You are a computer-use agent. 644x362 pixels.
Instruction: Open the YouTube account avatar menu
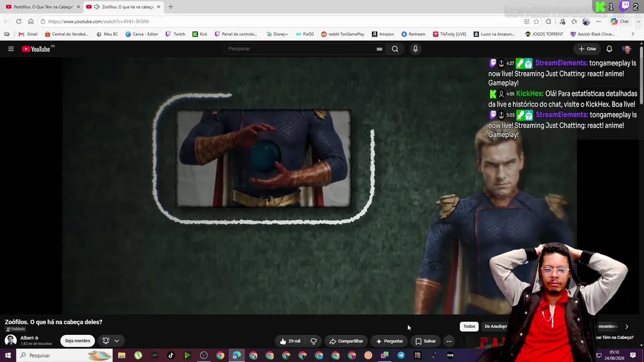coord(626,49)
